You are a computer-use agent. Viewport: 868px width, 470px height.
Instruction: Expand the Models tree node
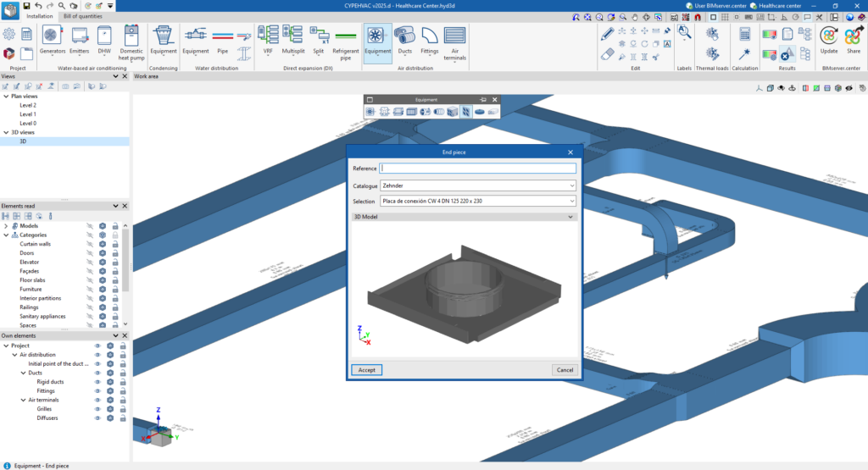[6, 225]
